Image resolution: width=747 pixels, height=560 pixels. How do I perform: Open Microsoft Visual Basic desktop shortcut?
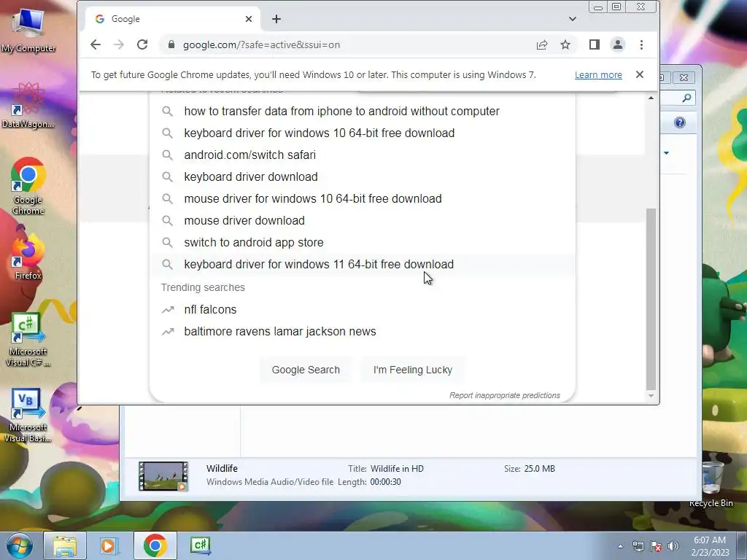28,416
